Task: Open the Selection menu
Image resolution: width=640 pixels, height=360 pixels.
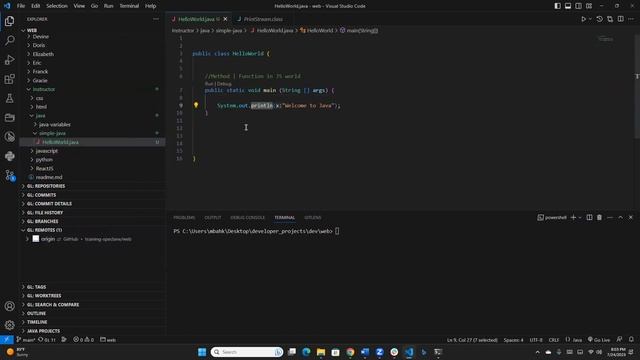Action: pos(57,6)
